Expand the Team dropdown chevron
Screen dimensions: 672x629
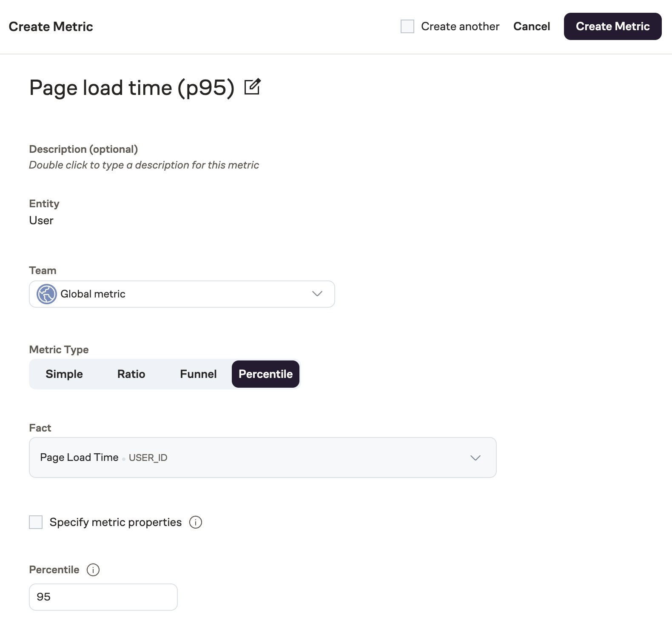317,294
